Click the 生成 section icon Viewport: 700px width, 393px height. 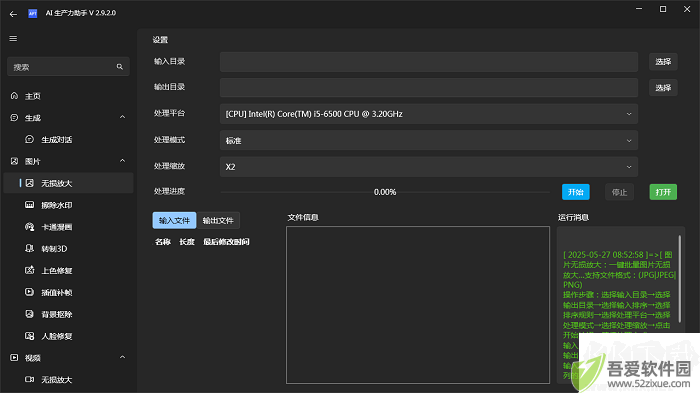14,117
